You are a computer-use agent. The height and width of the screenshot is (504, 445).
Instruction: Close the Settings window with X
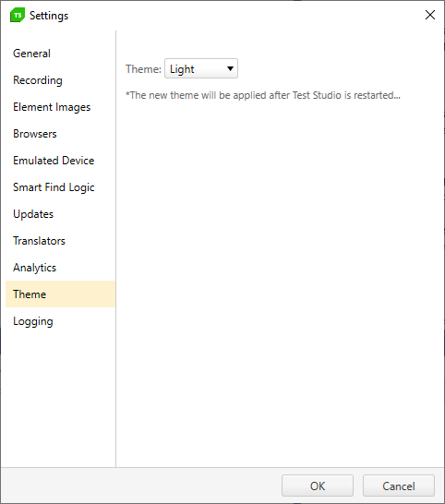(430, 15)
